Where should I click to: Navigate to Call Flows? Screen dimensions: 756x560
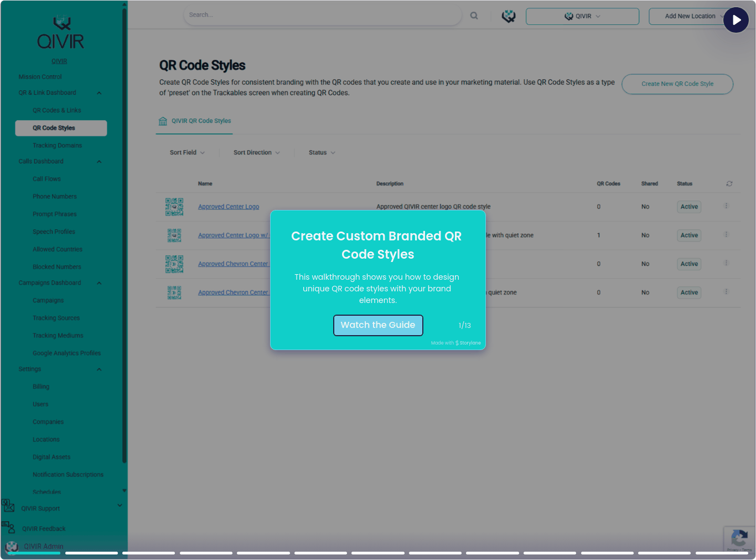(x=46, y=179)
